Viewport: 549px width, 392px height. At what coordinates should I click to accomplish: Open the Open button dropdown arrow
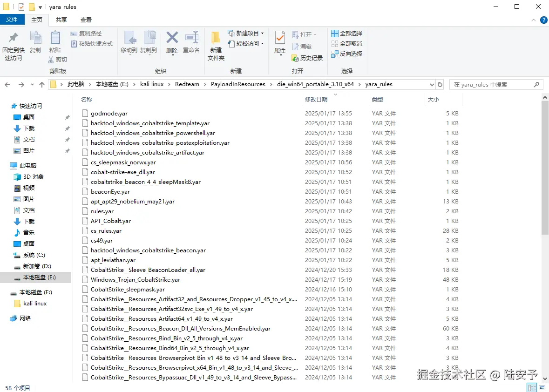315,34
